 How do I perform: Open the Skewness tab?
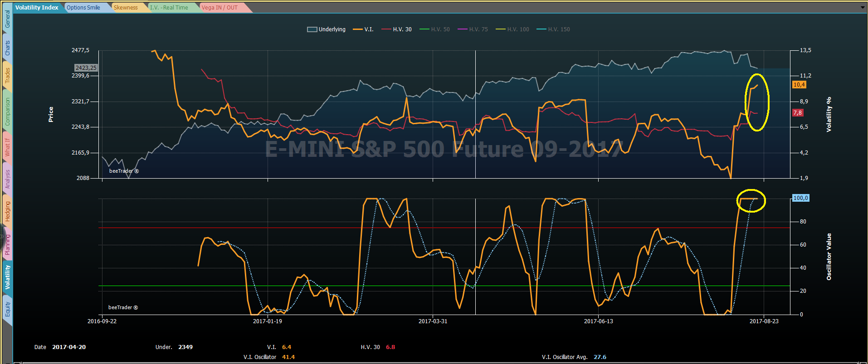[x=127, y=8]
